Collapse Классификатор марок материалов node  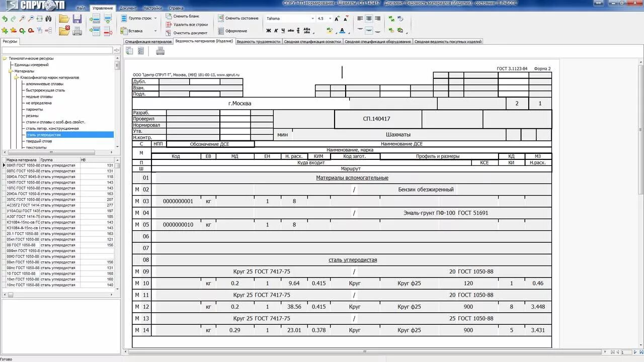click(x=17, y=77)
